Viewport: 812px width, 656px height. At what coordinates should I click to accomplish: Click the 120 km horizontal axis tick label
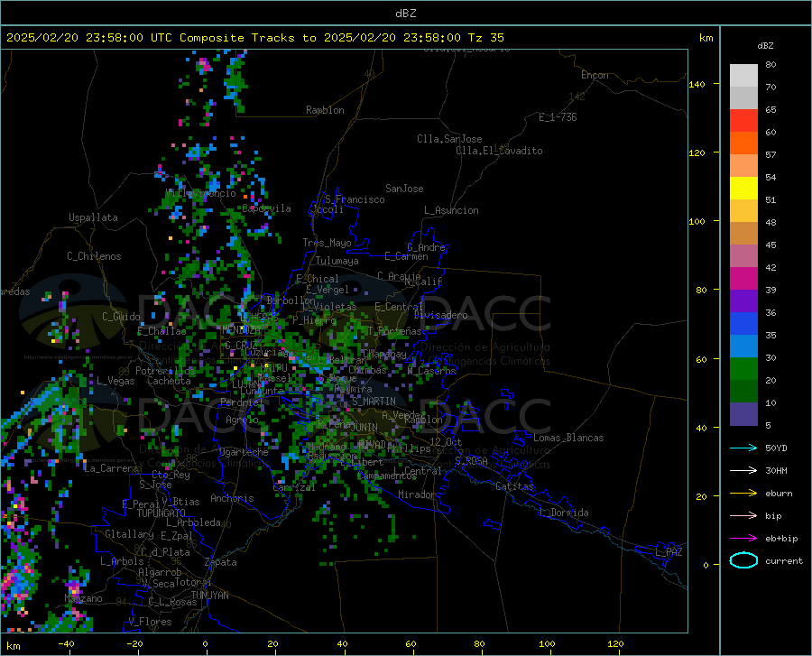pos(615,643)
